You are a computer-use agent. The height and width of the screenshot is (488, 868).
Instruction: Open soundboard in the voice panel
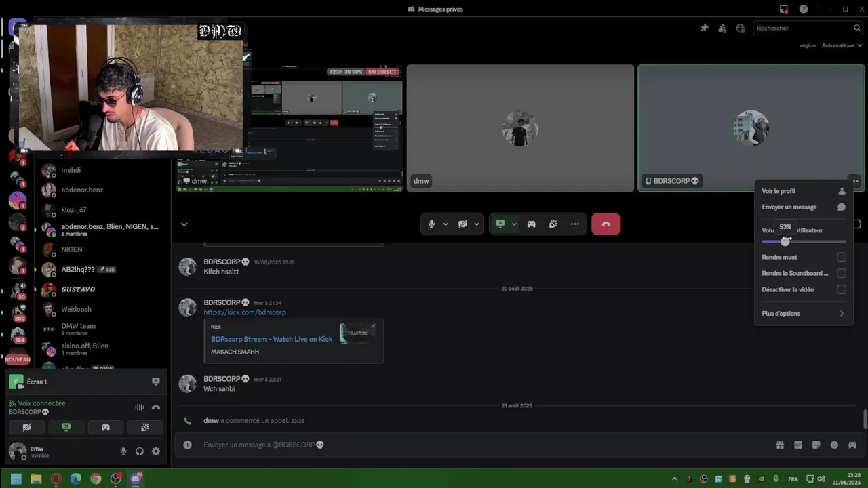[144, 427]
